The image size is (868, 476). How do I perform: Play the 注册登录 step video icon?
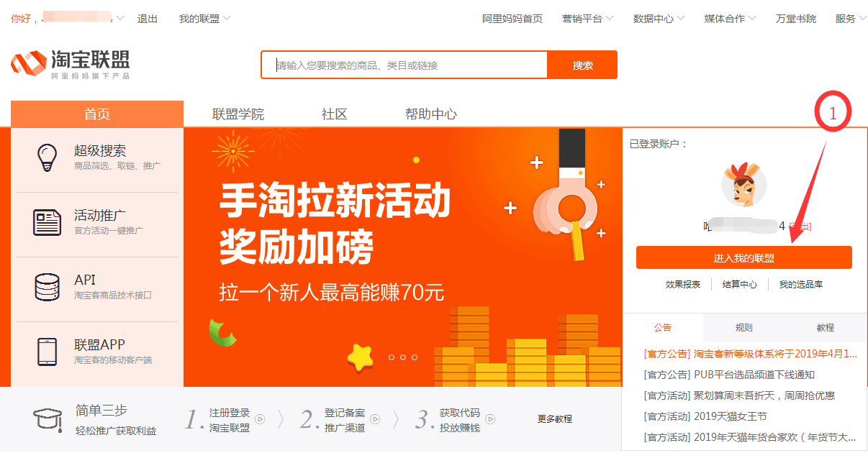[x=260, y=418]
